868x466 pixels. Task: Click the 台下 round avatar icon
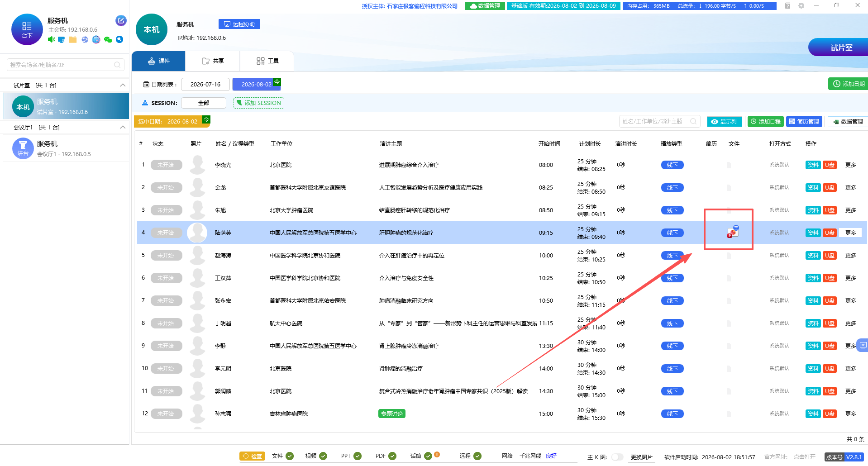point(27,29)
